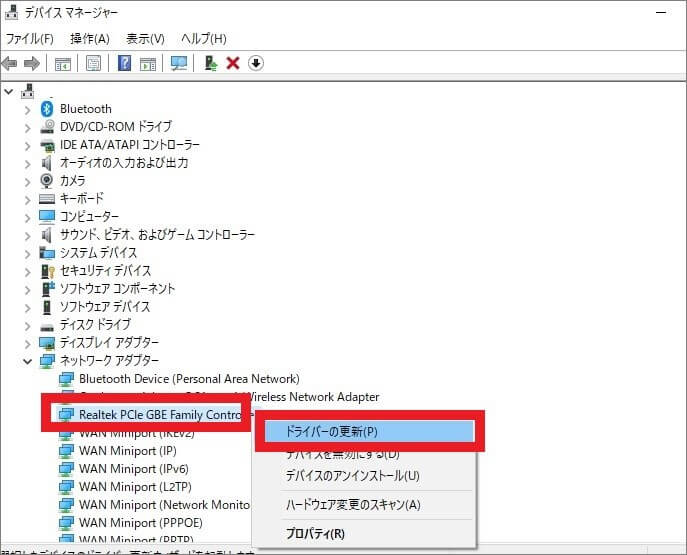Open the Properties sheet toolbar icon
The image size is (687, 555).
click(93, 64)
